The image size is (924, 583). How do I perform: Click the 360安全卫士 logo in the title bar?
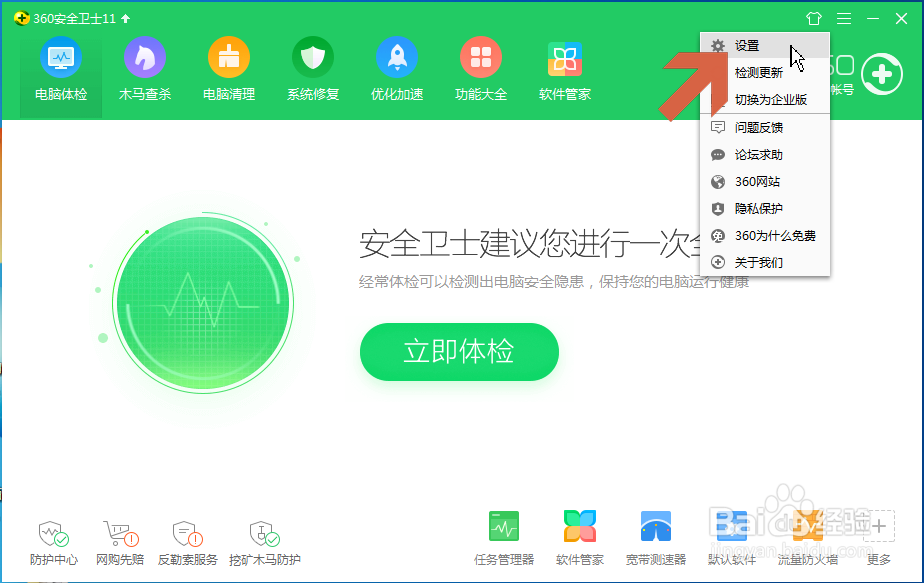[x=21, y=18]
